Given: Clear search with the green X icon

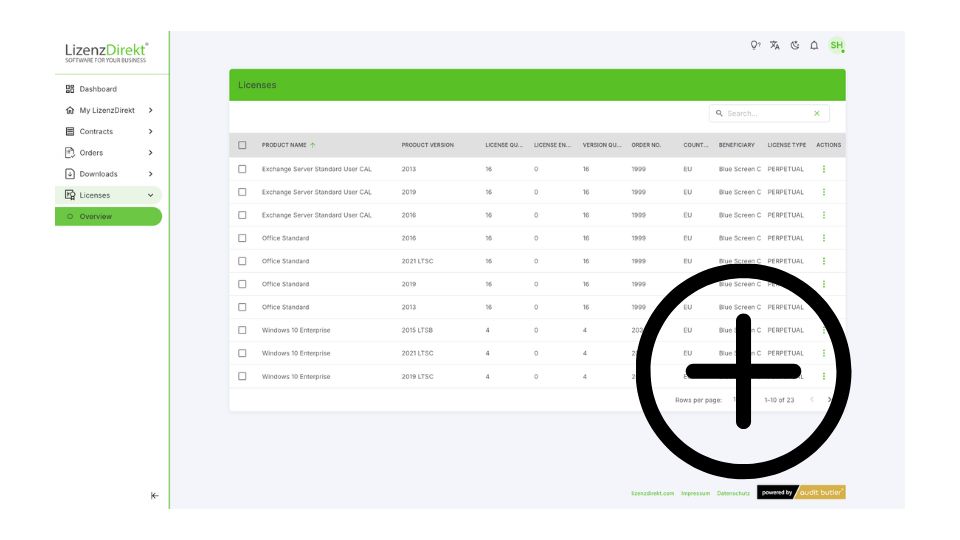Looking at the screenshot, I should (x=817, y=114).
